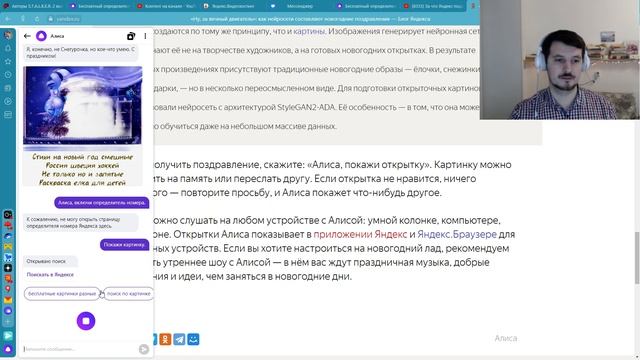
Task: Stop Alice listening with the purple stop button
Action: click(86, 321)
